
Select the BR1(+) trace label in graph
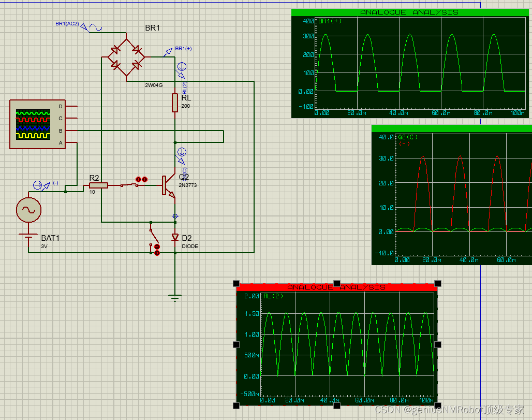tap(330, 21)
